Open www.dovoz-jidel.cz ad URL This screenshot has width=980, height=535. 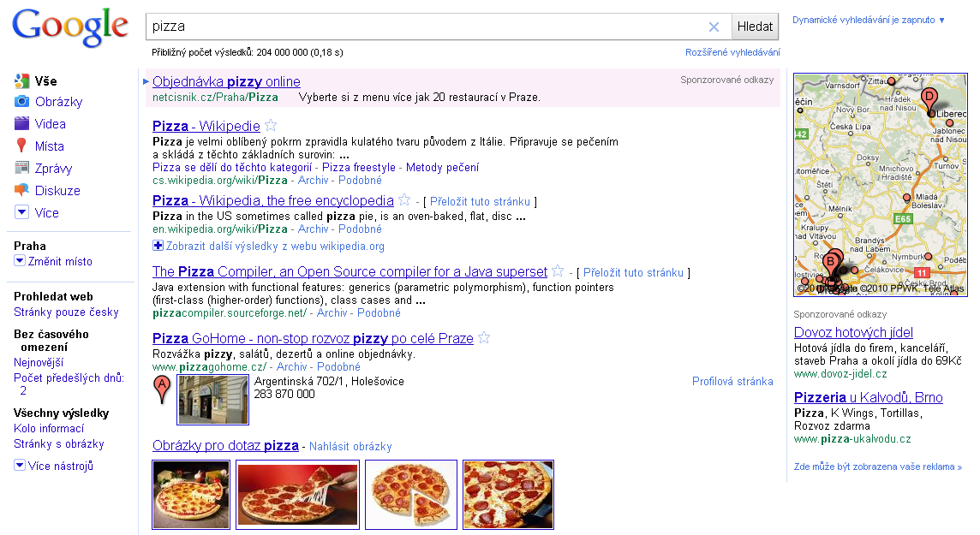click(840, 374)
